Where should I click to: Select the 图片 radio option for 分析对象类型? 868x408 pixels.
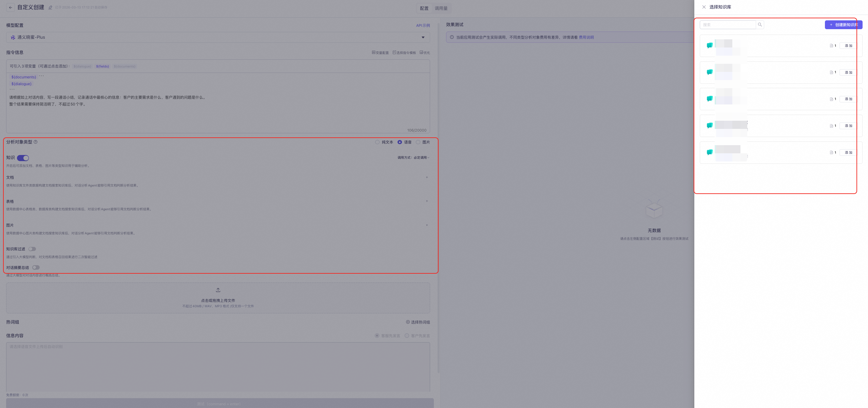(x=418, y=142)
